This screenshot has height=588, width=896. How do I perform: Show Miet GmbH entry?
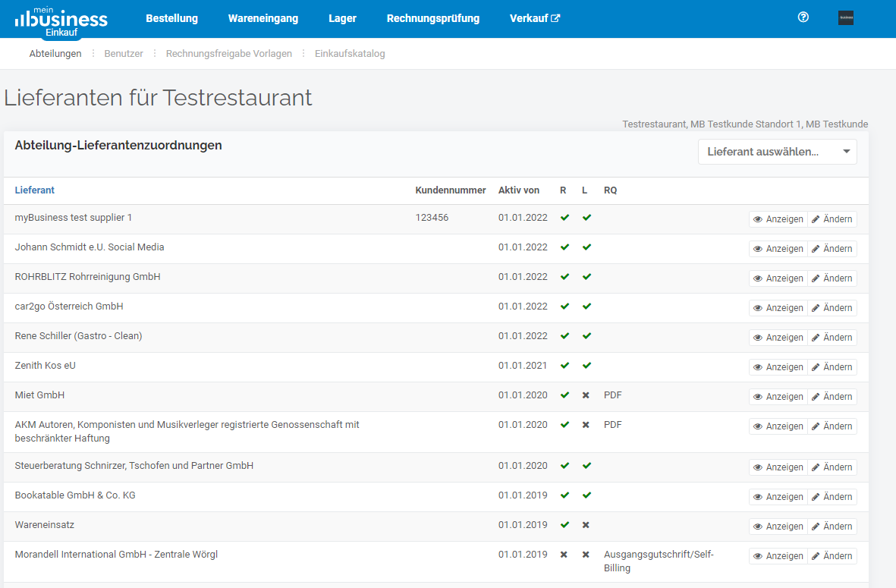point(778,397)
